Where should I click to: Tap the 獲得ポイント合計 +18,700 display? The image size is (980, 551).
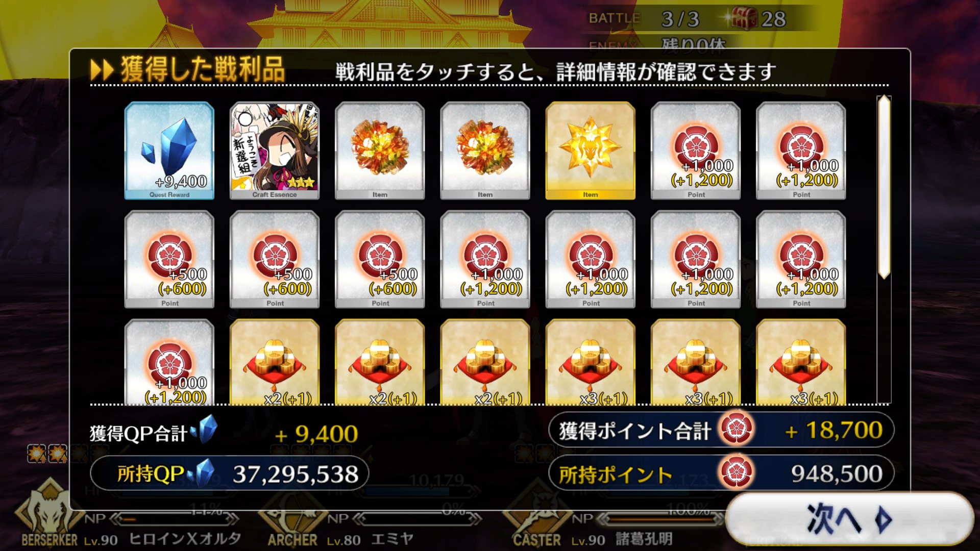click(721, 430)
